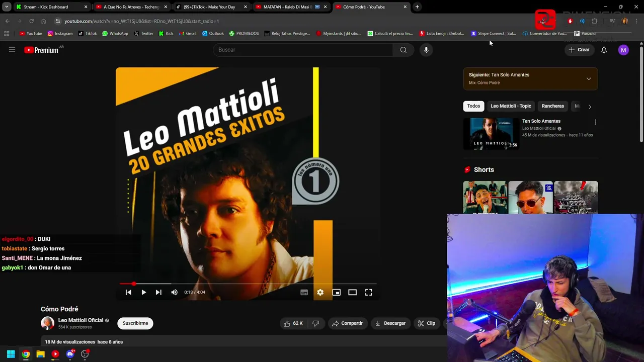Open the Stripe Connect bookmark
Image resolution: width=644 pixels, height=362 pixels.
point(493,34)
